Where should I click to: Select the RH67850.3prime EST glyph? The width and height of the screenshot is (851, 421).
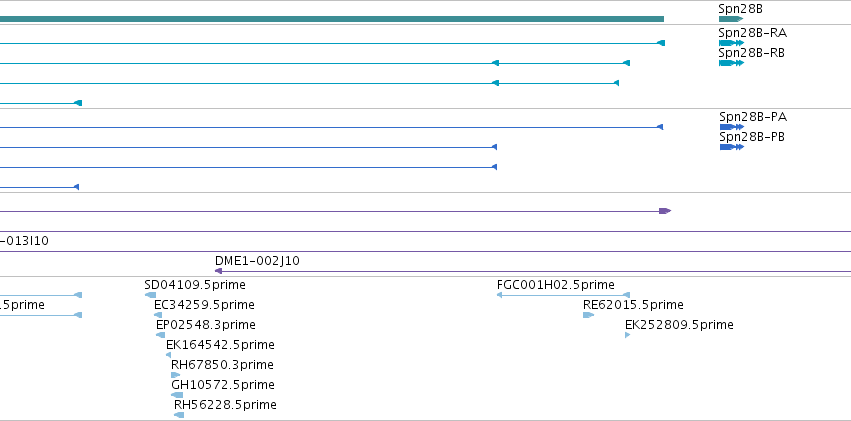coord(175,375)
